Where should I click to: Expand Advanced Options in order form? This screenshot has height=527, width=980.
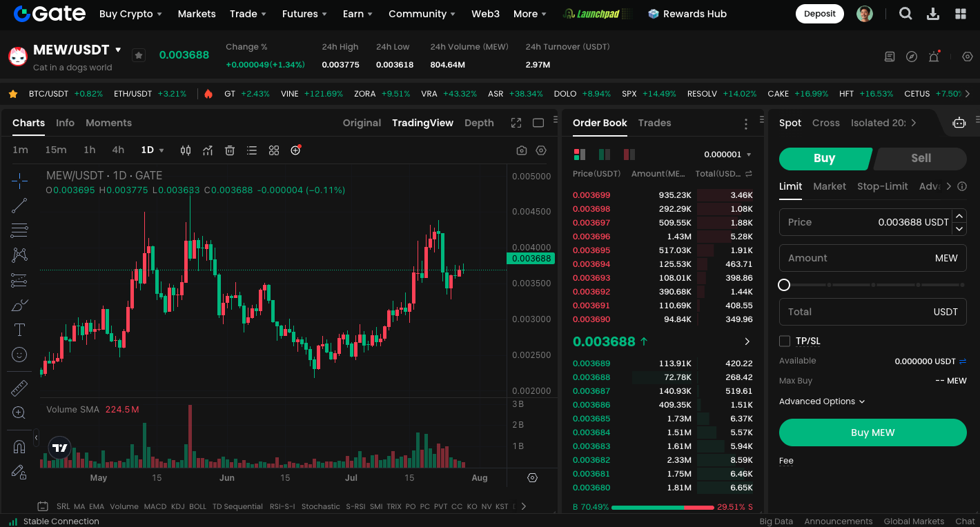coord(822,401)
